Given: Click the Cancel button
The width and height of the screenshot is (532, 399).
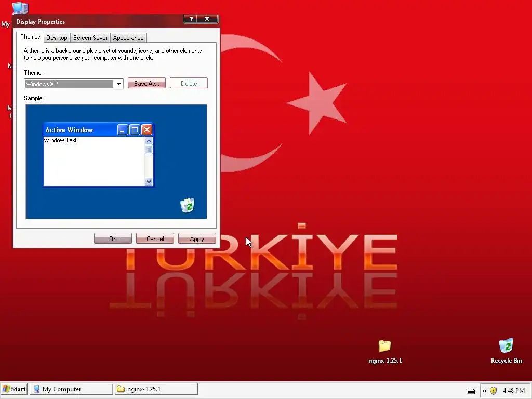Looking at the screenshot, I should coord(155,238).
